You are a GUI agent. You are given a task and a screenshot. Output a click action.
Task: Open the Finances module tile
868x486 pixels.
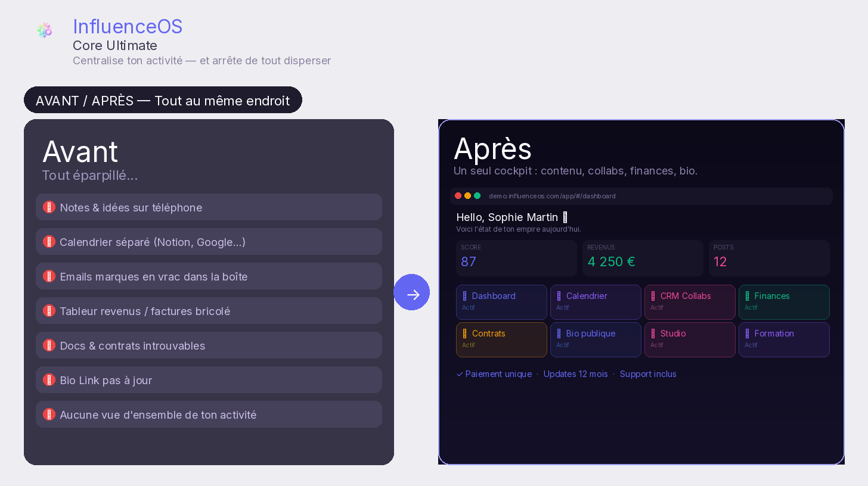[784, 302]
